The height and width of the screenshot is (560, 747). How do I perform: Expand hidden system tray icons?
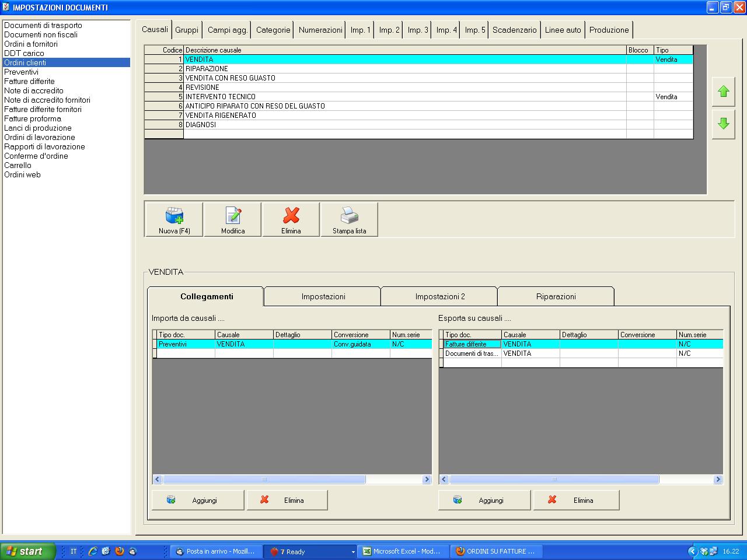tap(693, 551)
